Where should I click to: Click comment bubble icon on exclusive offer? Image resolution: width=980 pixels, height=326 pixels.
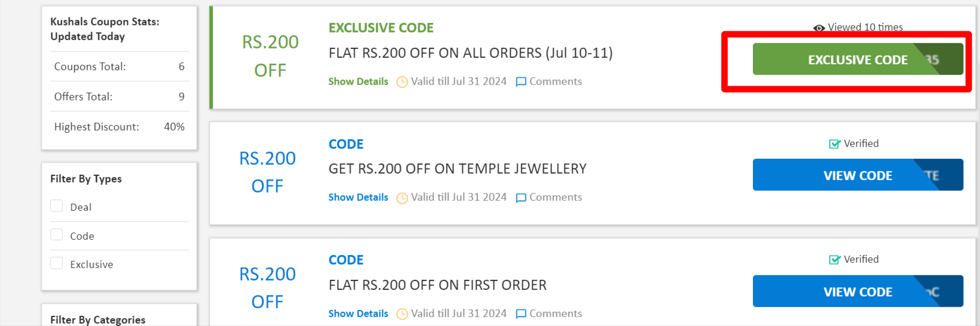pyautogui.click(x=521, y=82)
